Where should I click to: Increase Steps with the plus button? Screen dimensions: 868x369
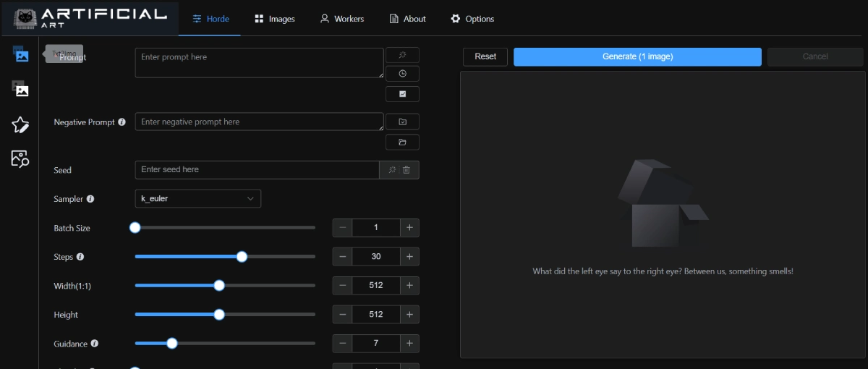click(x=409, y=257)
